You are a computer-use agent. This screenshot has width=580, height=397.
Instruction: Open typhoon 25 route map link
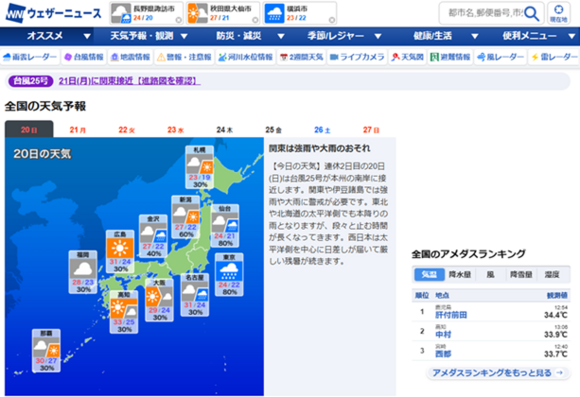point(129,81)
